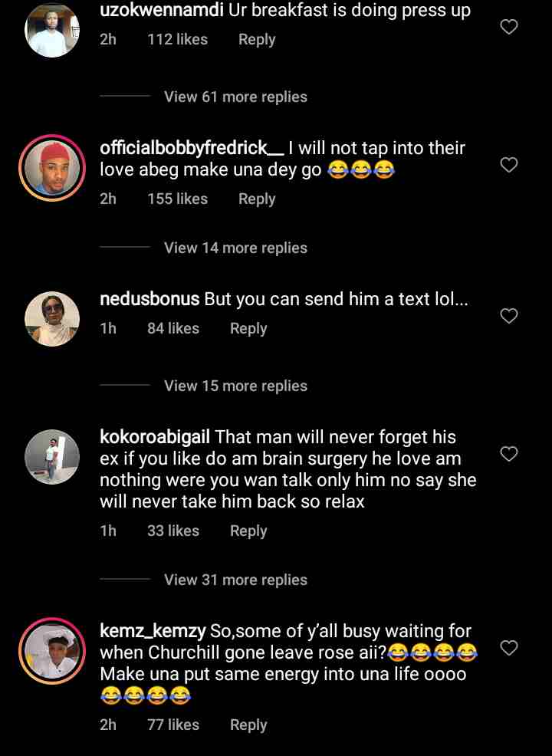Heart kokoroabigail's comment
The height and width of the screenshot is (756, 552).
click(x=509, y=454)
